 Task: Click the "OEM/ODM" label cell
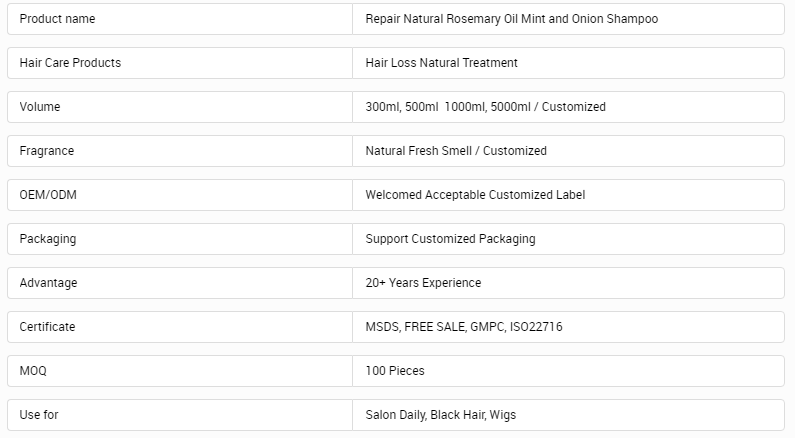[x=48, y=195]
